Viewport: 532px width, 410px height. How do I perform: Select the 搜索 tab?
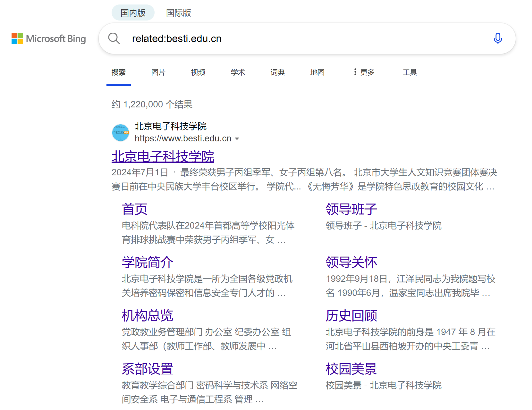point(119,72)
